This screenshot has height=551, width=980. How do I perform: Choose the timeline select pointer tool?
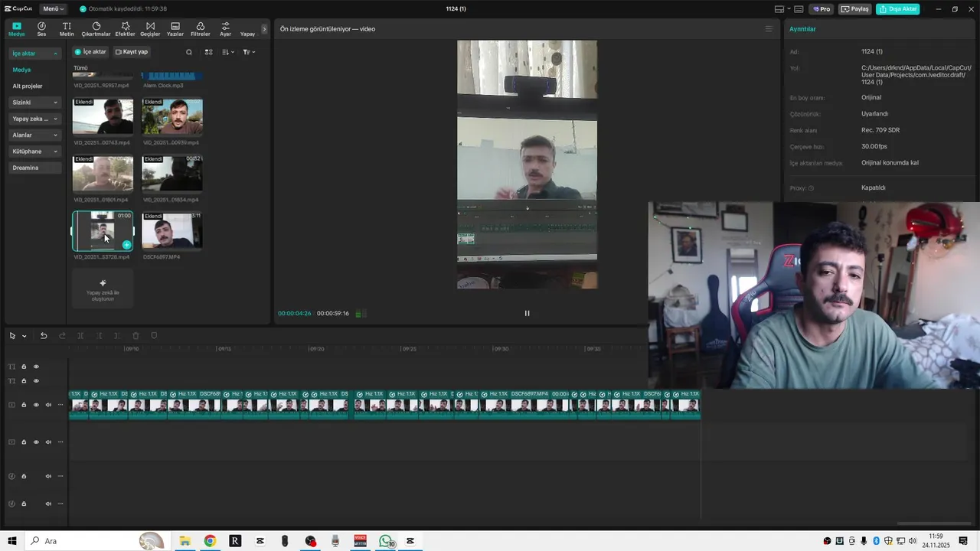click(12, 336)
